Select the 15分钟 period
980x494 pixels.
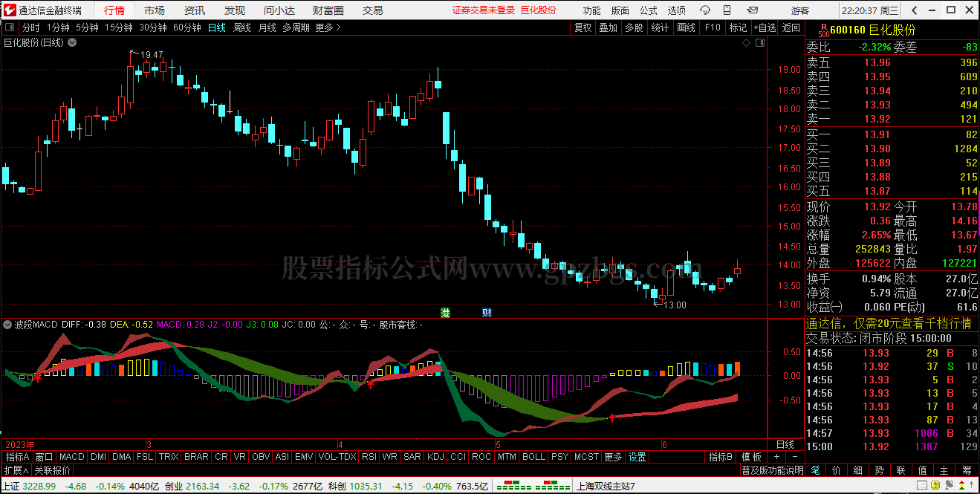(x=118, y=27)
